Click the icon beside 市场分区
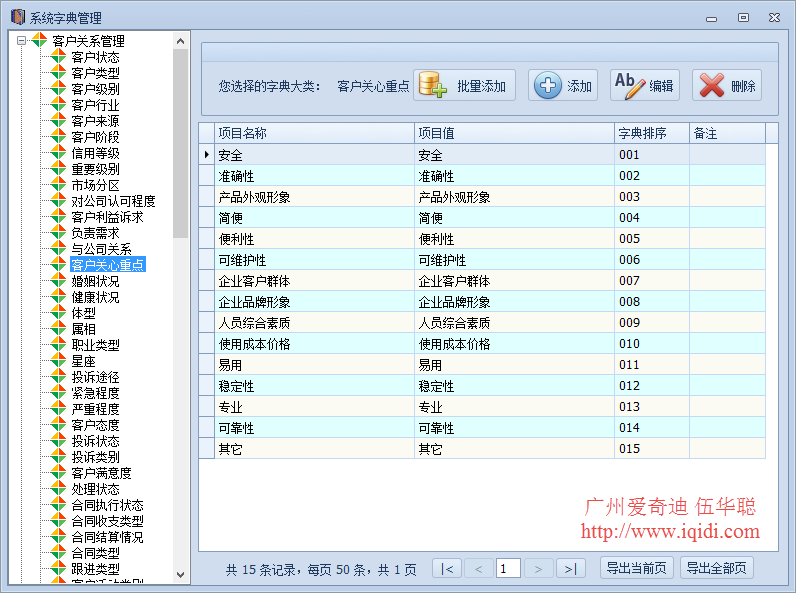Viewport: 796px width, 593px height. [58, 185]
